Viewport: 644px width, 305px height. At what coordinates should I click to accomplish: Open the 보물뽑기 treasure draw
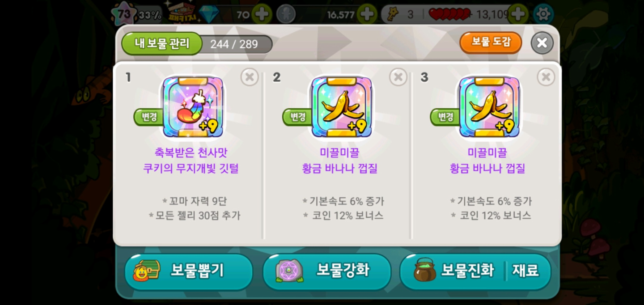pos(189,271)
